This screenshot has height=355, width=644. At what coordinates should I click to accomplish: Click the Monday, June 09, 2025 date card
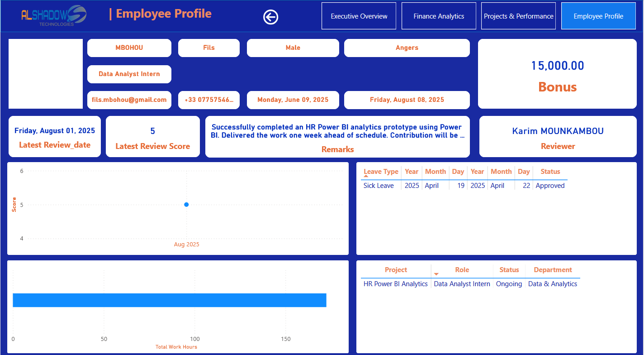point(293,100)
